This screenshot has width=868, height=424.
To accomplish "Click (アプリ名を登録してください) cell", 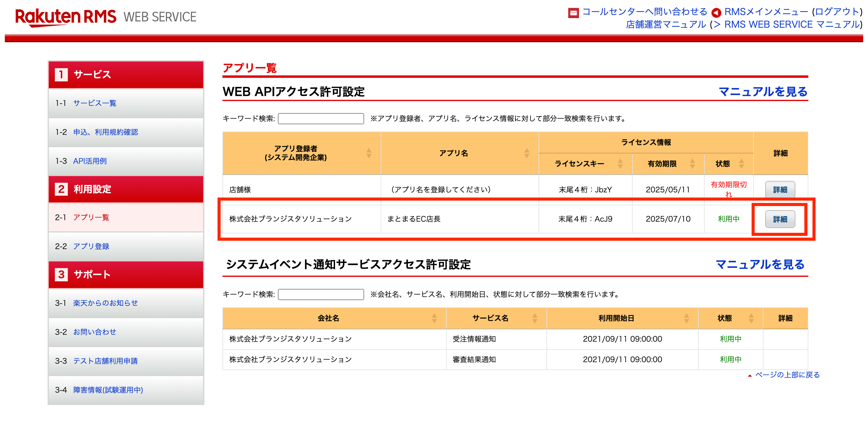I will point(460,190).
